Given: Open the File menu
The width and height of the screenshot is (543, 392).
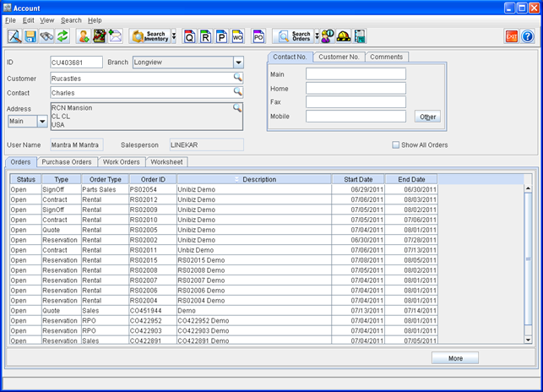Looking at the screenshot, I should coord(10,20).
